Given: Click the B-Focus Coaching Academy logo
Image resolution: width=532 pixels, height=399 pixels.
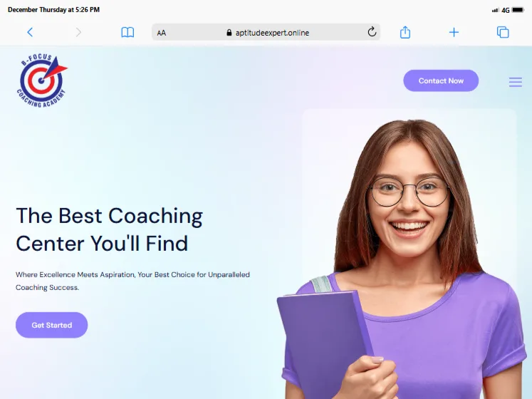Looking at the screenshot, I should (x=42, y=81).
